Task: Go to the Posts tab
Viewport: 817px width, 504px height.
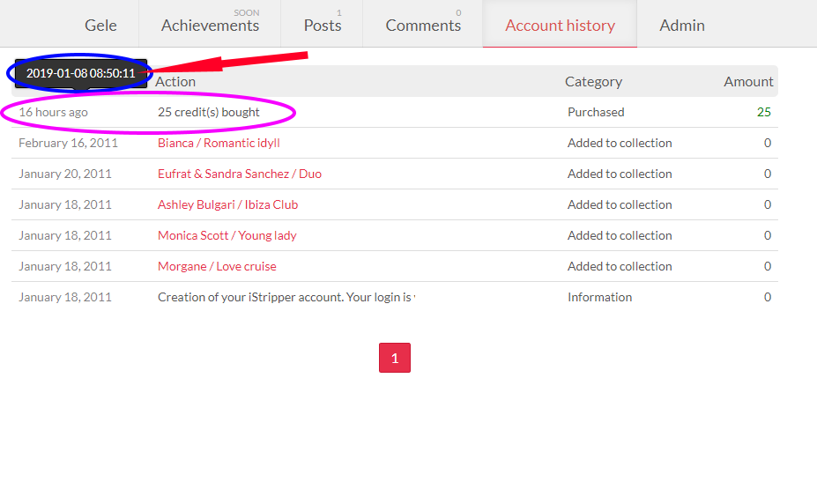Action: point(322,25)
